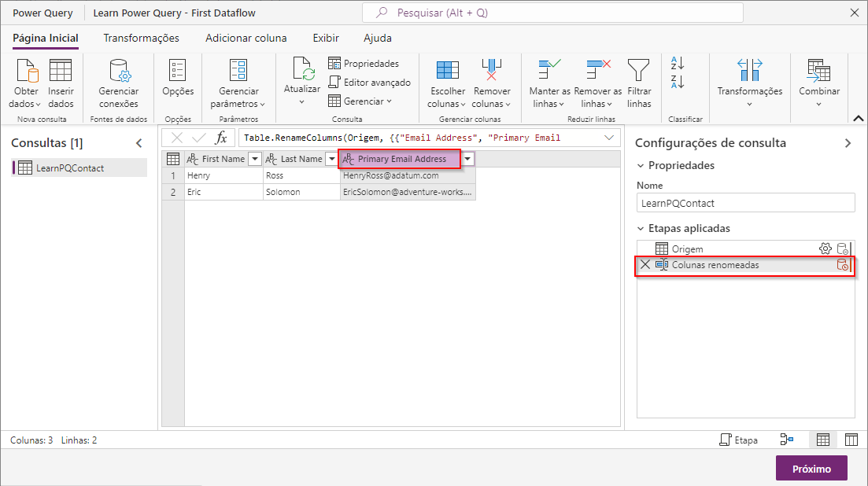
Task: Change Last Name column data type icon
Action: (x=271, y=159)
